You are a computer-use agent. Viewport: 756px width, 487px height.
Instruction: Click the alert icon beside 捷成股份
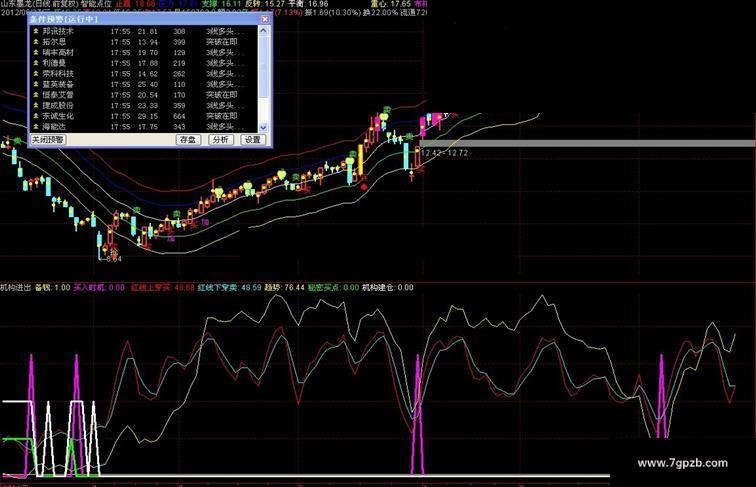(36, 106)
